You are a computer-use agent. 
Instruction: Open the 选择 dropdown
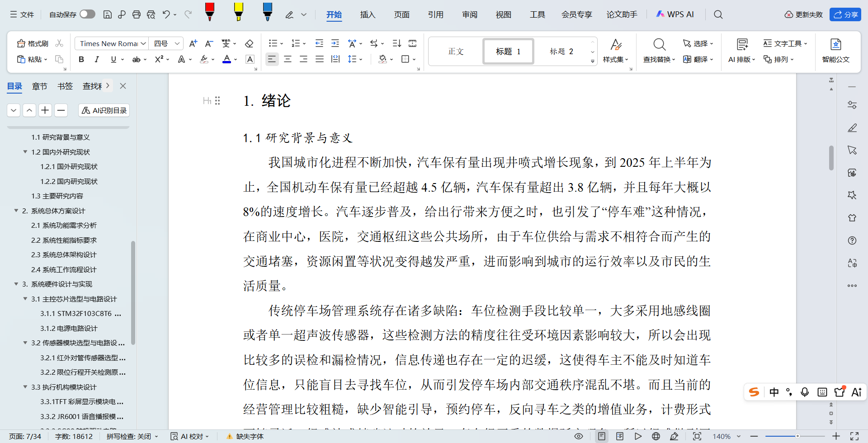point(698,43)
